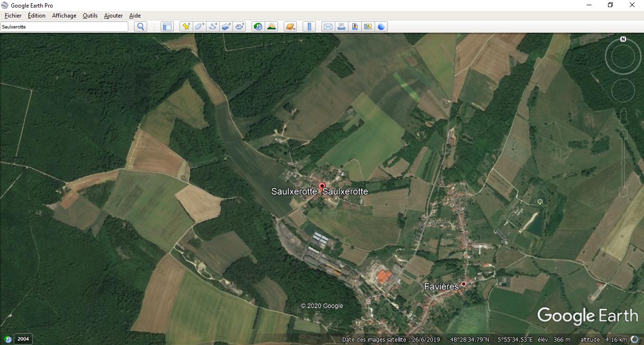This screenshot has width=644, height=345.
Task: Toggle sunlight across the landscape
Action: point(271,27)
